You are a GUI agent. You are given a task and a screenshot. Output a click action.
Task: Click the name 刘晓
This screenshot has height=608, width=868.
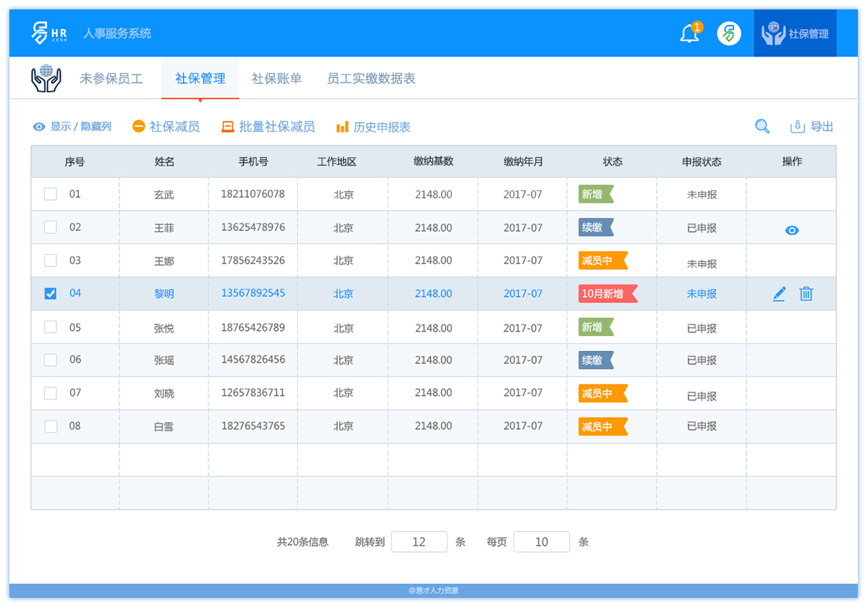[164, 394]
